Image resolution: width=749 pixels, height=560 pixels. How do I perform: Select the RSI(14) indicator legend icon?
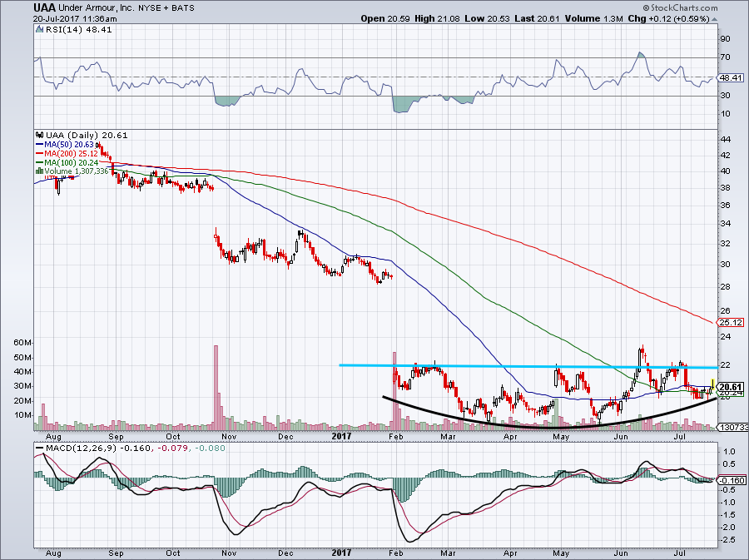click(37, 30)
